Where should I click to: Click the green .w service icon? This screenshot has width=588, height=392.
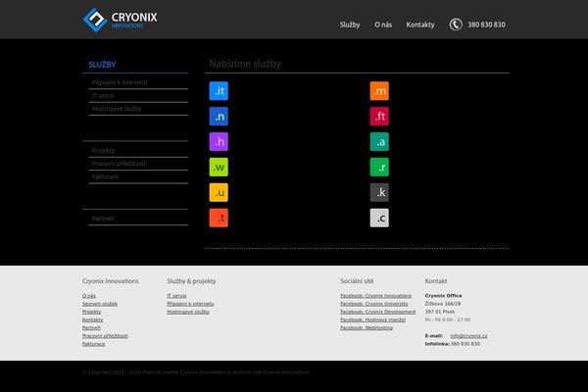tap(219, 167)
